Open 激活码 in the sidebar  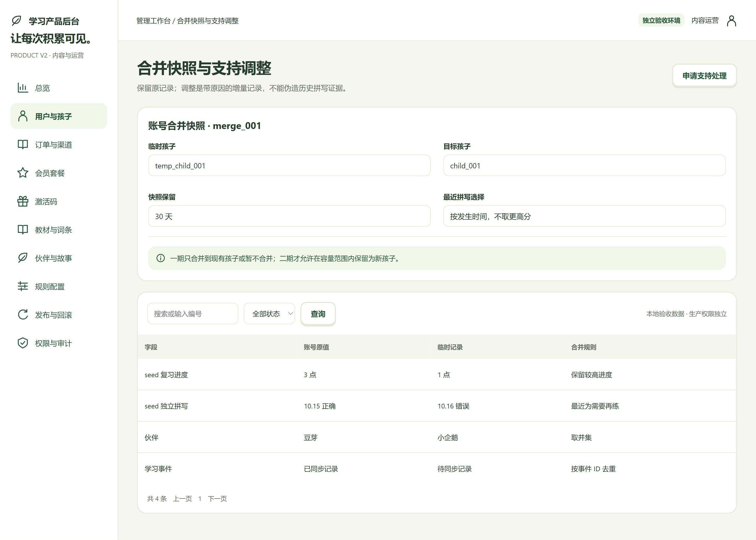click(59, 201)
